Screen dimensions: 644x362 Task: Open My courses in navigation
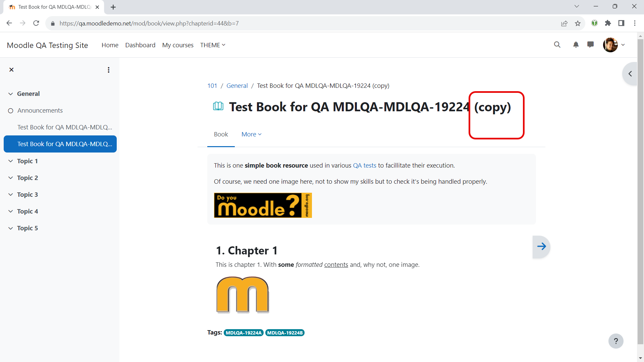tap(178, 45)
